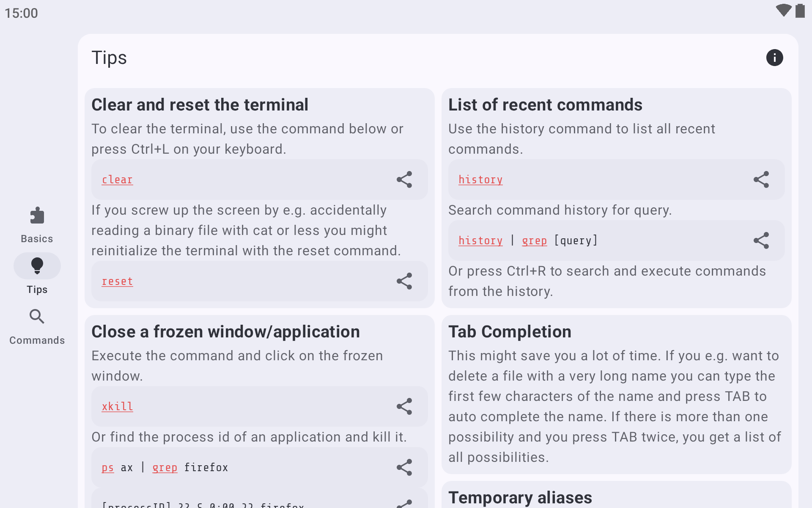
Task: Open the Basics puzzle-piece section
Action: point(37,225)
